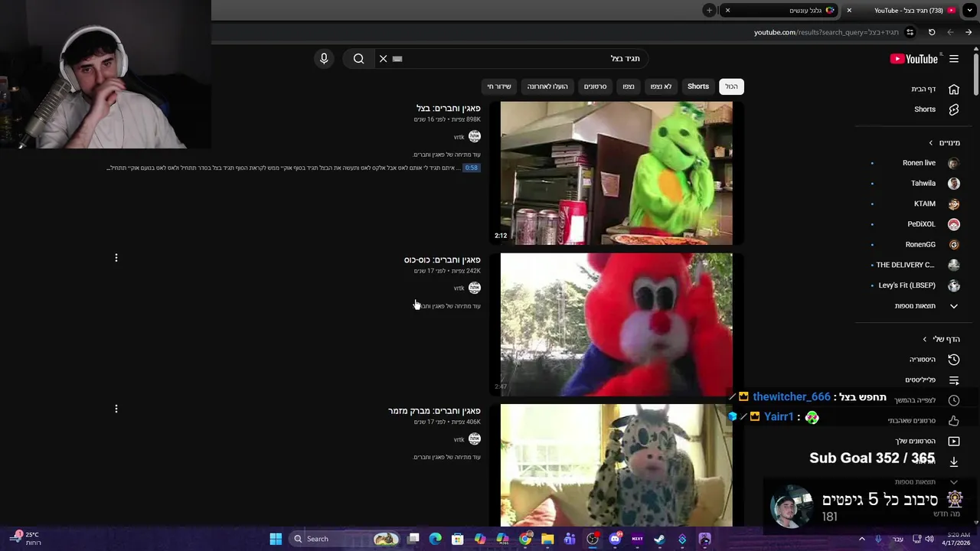This screenshot has width=980, height=551.
Task: Open weather widget showing 25°C
Action: (25, 539)
